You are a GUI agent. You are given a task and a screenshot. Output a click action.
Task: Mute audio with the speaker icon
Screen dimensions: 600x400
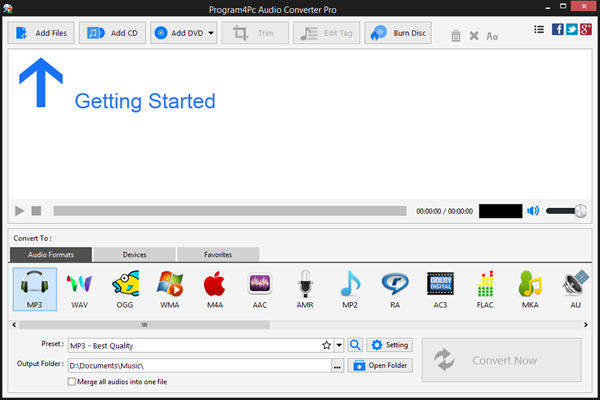pos(533,211)
